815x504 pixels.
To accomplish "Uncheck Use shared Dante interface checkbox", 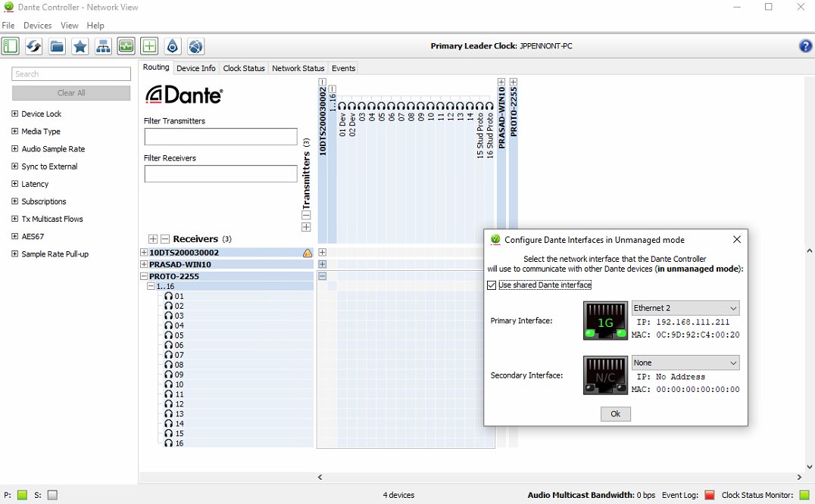I will point(492,285).
